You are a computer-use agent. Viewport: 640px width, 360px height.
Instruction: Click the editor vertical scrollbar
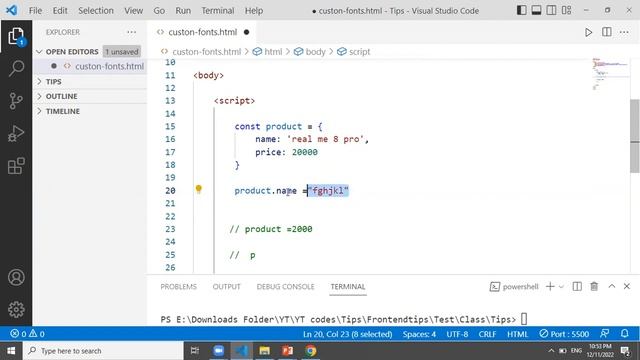coord(635,137)
